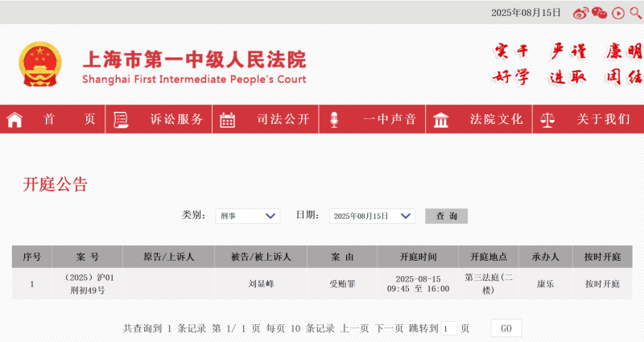Click the 案号 column header
644x342 pixels.
(x=88, y=257)
